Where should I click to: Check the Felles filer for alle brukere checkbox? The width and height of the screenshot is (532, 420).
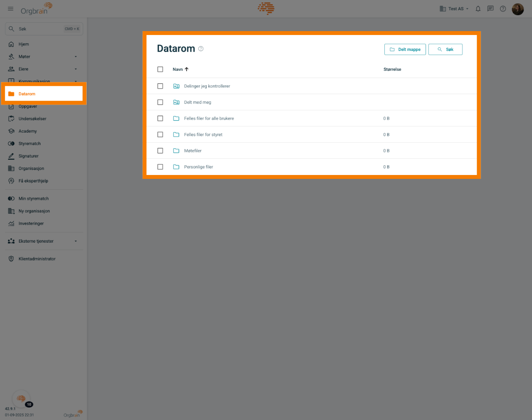point(160,118)
